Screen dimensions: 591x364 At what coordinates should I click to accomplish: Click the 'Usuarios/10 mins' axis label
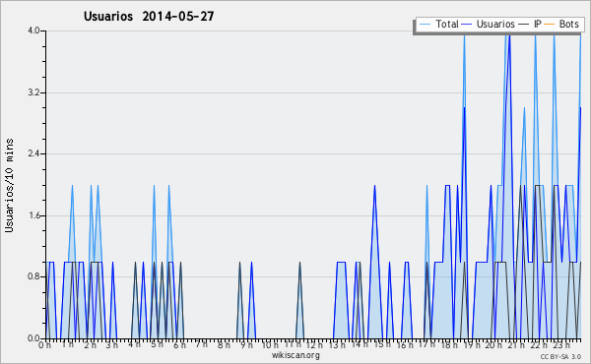pos(9,185)
